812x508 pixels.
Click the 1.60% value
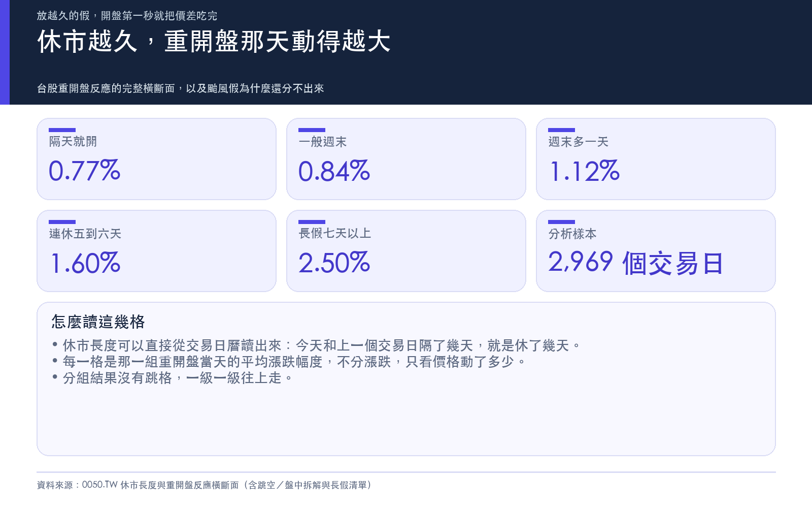pyautogui.click(x=85, y=263)
